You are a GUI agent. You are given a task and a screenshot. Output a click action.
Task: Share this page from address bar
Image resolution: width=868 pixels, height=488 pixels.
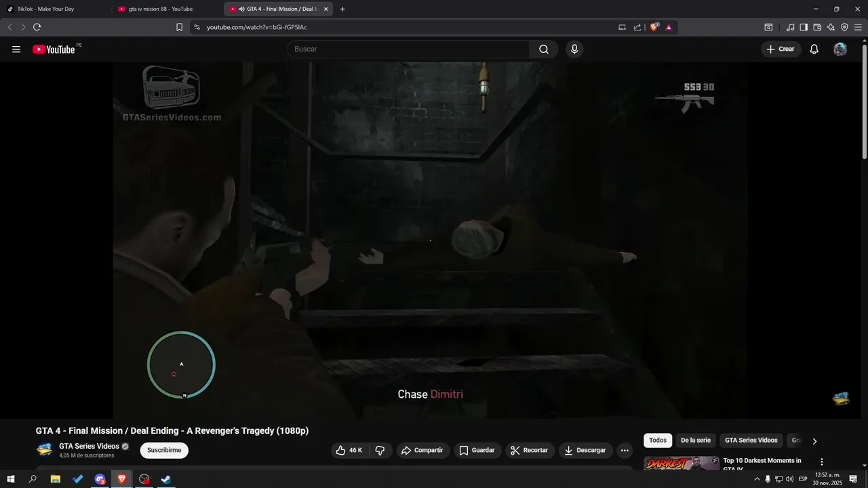tap(637, 27)
